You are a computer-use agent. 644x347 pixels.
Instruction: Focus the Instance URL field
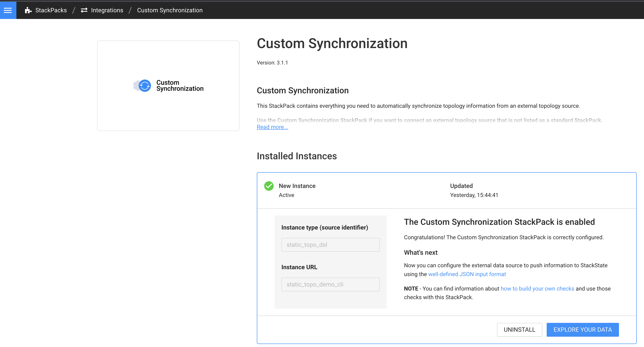pyautogui.click(x=330, y=284)
